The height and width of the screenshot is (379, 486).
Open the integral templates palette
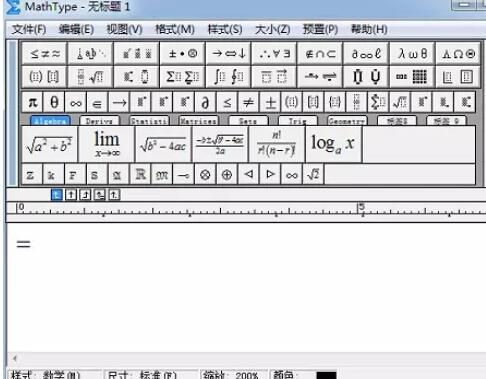(x=229, y=77)
